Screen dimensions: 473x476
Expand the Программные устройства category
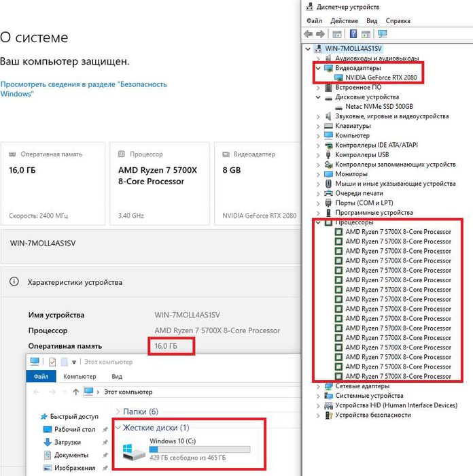318,213
